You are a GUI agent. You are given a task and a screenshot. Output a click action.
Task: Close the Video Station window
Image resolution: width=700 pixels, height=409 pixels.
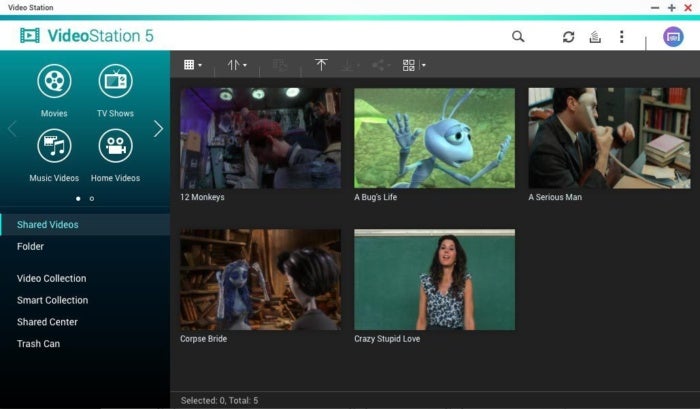point(688,8)
